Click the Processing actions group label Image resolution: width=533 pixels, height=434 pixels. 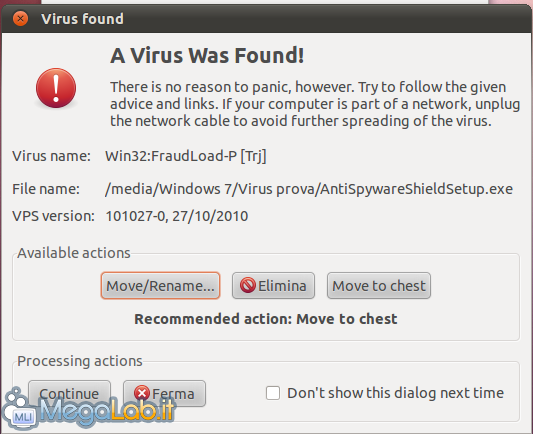[x=80, y=361]
